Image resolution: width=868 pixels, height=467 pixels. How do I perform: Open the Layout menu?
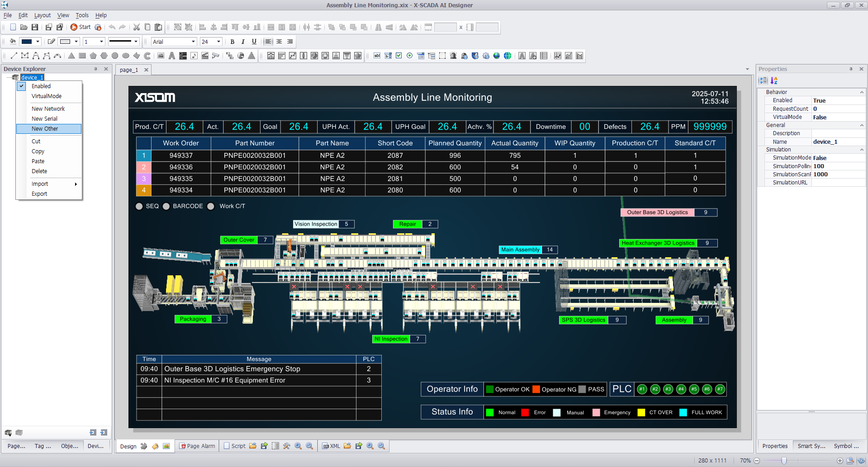click(x=43, y=15)
